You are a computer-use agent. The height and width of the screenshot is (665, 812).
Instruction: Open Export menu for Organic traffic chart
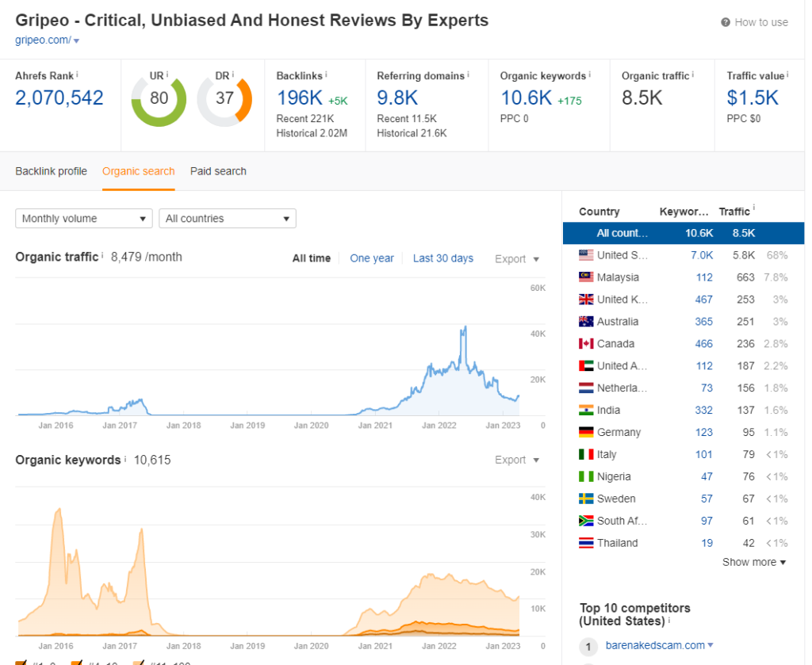[x=516, y=259]
